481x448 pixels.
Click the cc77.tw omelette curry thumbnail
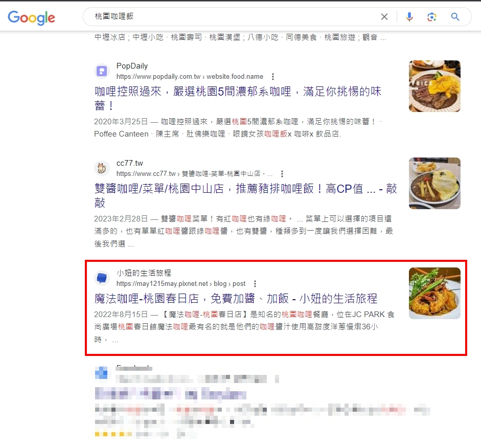[x=434, y=183]
